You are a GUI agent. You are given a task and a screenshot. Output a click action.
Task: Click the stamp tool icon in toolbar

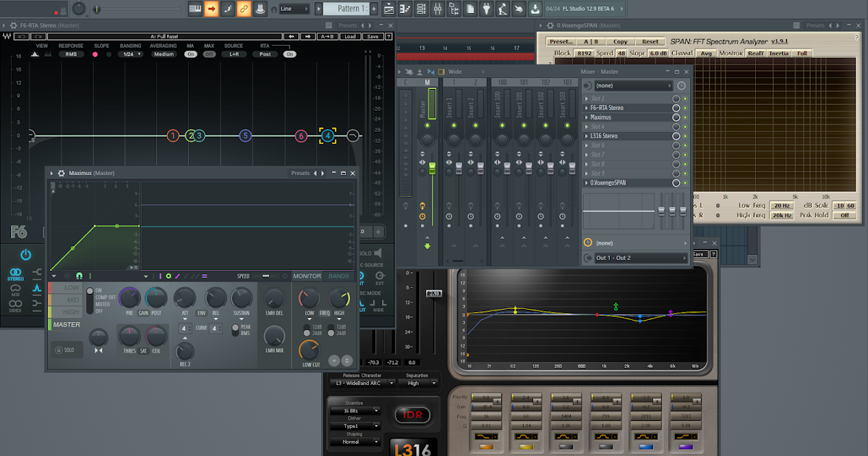pos(260,9)
